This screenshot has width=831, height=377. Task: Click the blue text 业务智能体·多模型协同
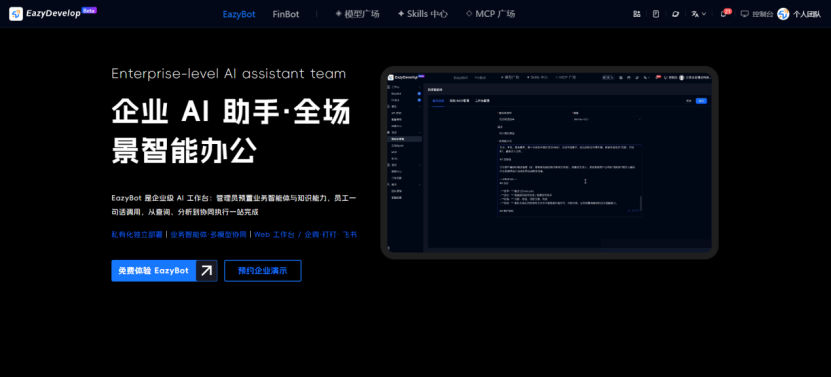(208, 234)
